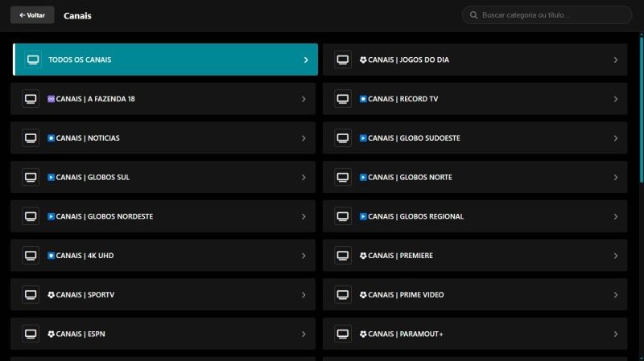Click chevron on PREMIERE row
This screenshot has width=644, height=361.
coord(615,256)
